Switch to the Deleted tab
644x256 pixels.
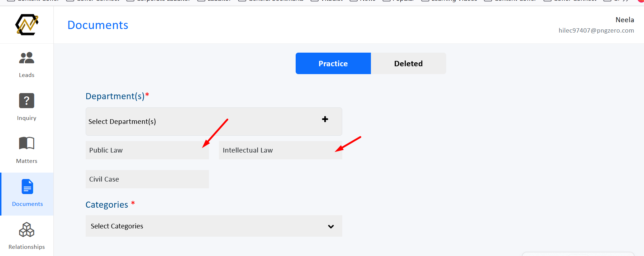[x=409, y=63]
